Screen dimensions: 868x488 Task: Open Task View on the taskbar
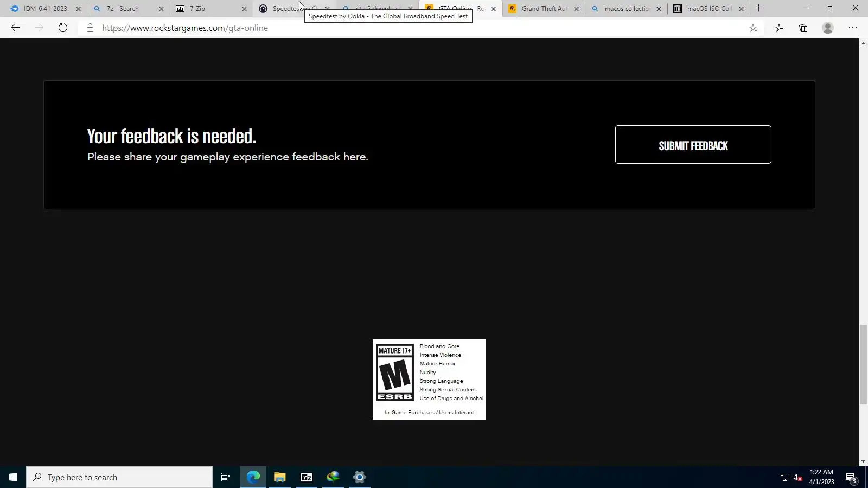226,477
